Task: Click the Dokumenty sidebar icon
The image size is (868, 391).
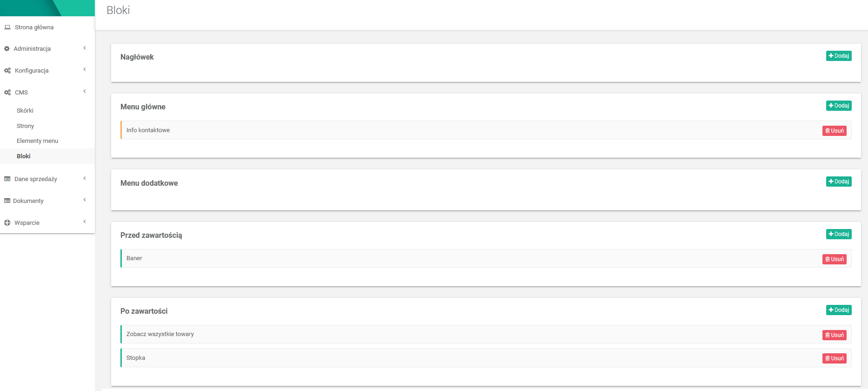Action: point(7,201)
